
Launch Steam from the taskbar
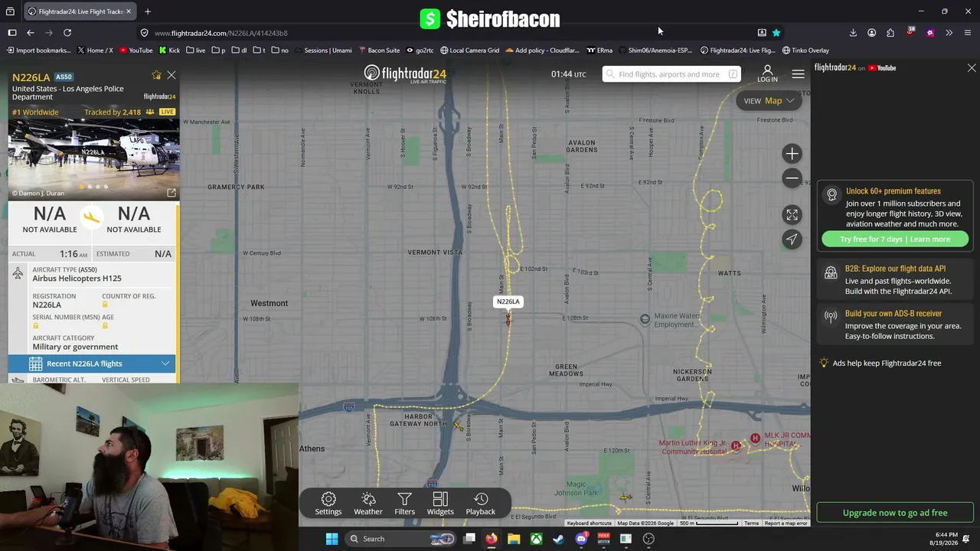coord(558,539)
